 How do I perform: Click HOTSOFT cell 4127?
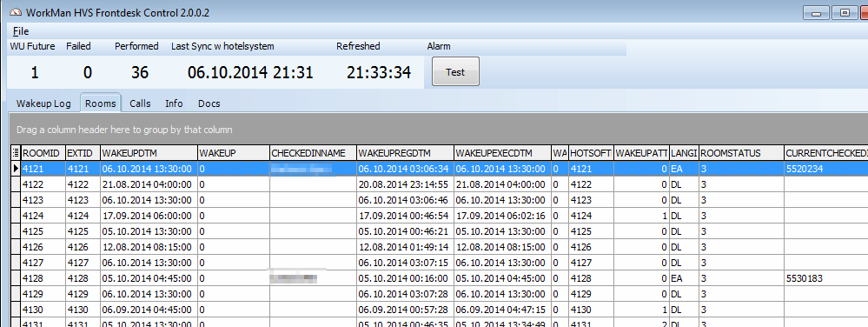point(591,263)
